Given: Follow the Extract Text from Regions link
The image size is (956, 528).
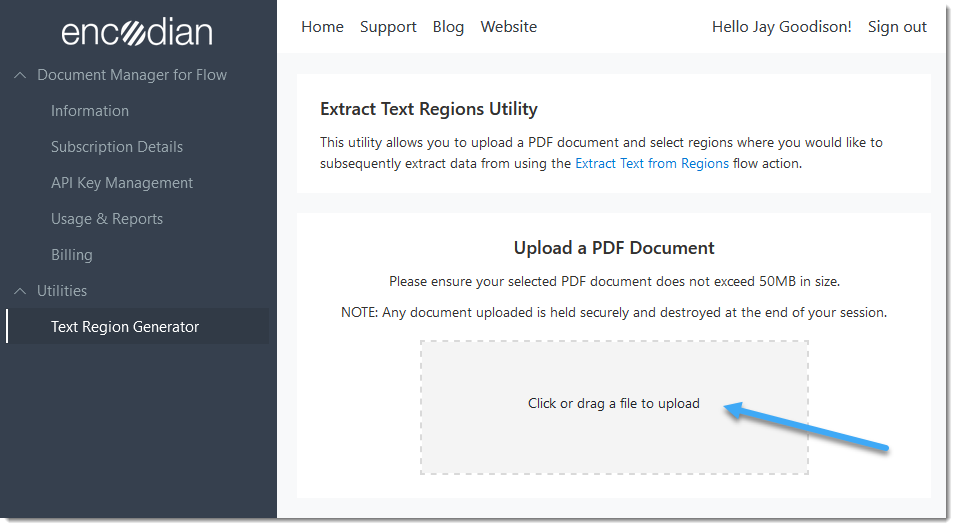Looking at the screenshot, I should [652, 163].
